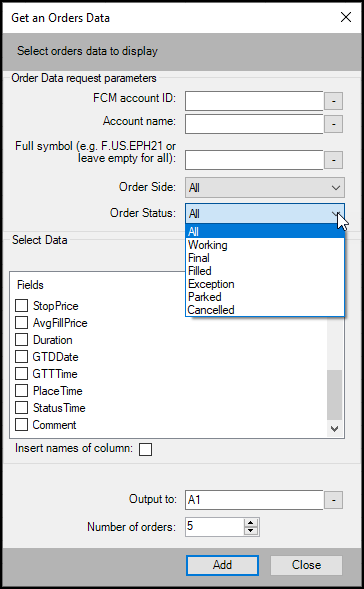Click the Add button
364x589 pixels.
pos(222,565)
